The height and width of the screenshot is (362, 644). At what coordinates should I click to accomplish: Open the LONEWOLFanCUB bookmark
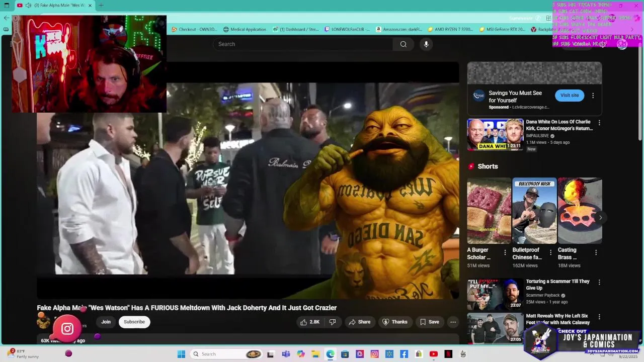348,29
